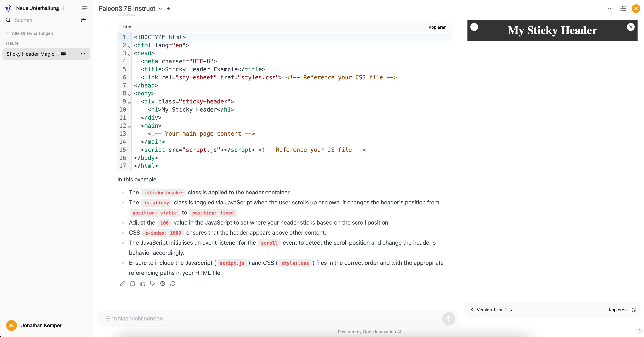Viewport: 644px width, 337px height.
Task: Close the preview panel
Action: point(631,27)
